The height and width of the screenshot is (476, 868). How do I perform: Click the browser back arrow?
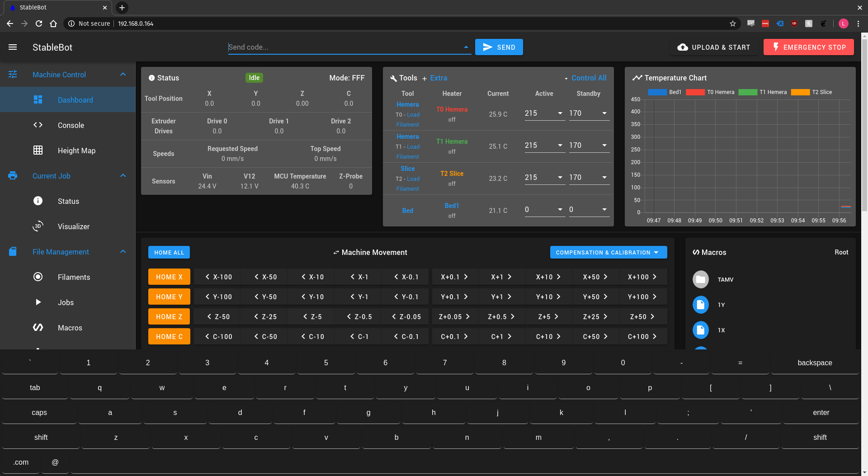coord(10,24)
